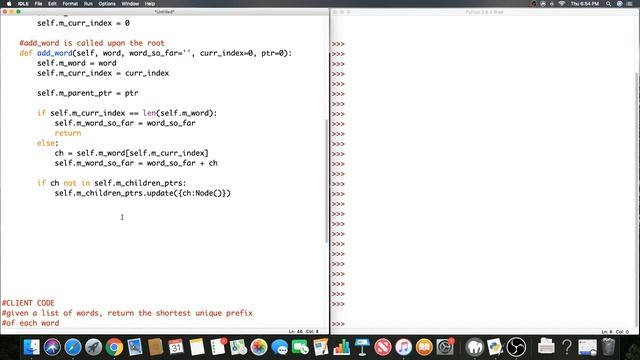Open the Trash in Dock

pos(608,347)
